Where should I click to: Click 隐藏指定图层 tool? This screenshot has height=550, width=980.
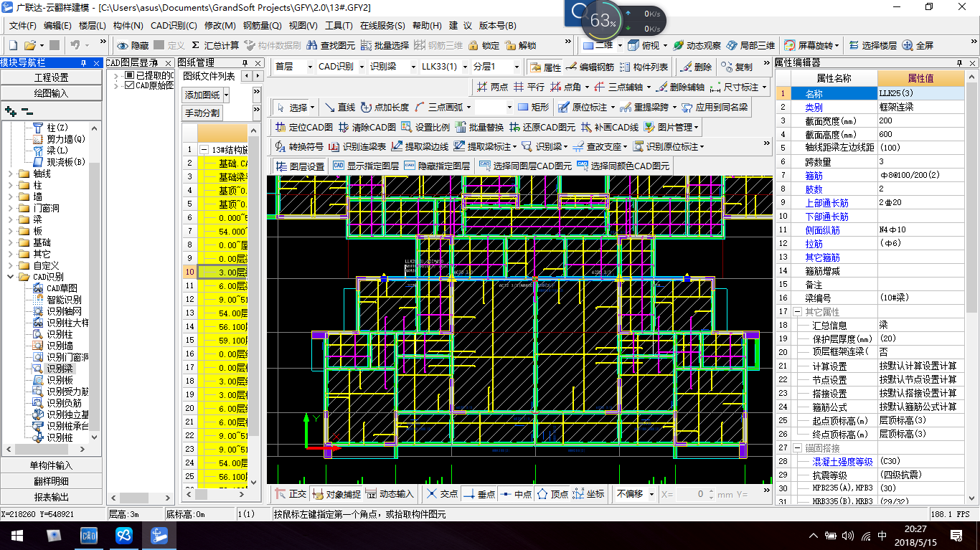pyautogui.click(x=437, y=166)
